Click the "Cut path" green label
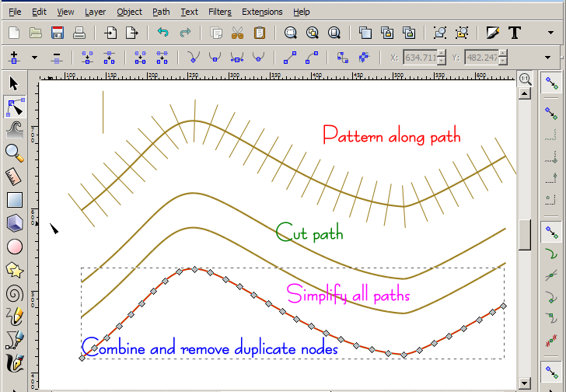This screenshot has height=392, width=566. coord(309,233)
